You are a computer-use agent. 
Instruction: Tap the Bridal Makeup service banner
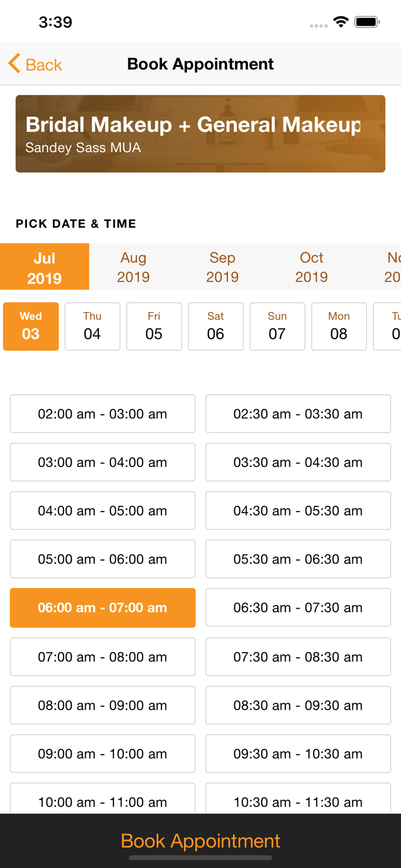(200, 134)
